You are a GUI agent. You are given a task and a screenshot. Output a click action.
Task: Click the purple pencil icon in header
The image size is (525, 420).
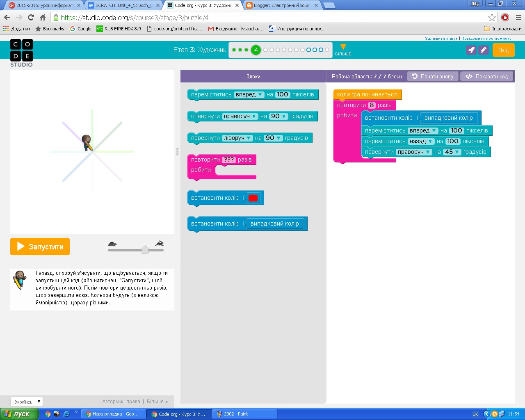[x=484, y=50]
